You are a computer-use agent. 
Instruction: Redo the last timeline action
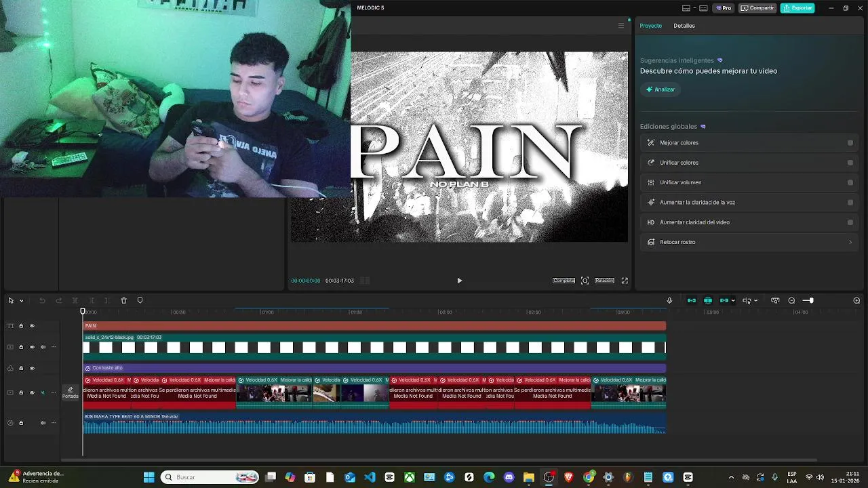click(x=58, y=300)
